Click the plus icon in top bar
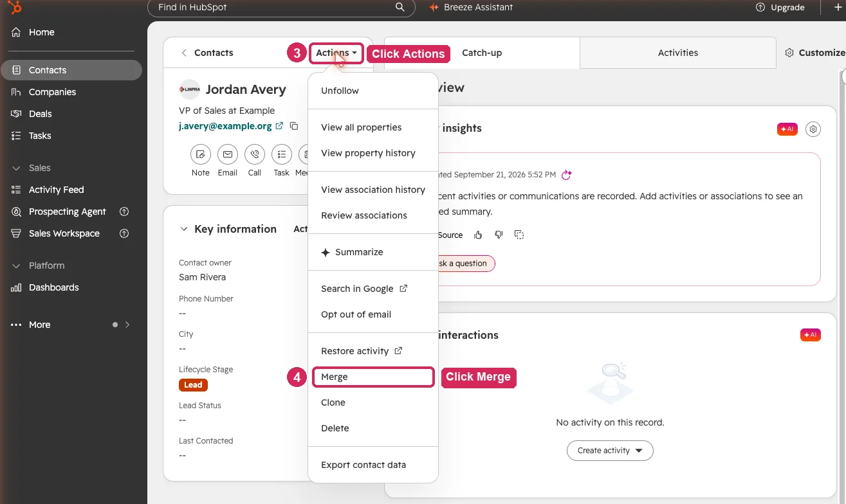Screen dimensions: 846x504 point(838,7)
